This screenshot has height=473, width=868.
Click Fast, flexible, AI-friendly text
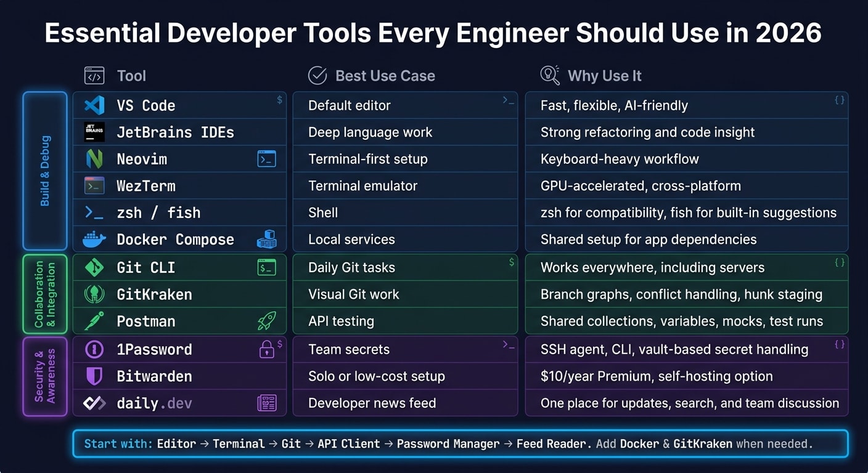[x=614, y=105]
